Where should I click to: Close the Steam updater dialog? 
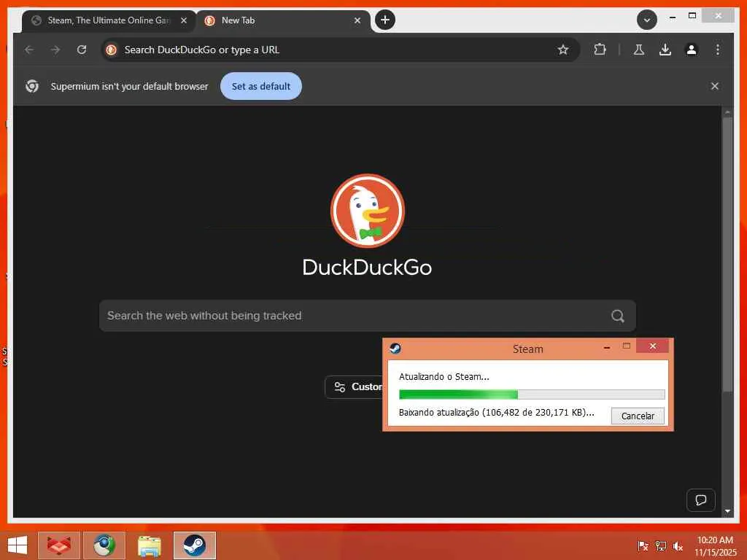[x=653, y=346]
